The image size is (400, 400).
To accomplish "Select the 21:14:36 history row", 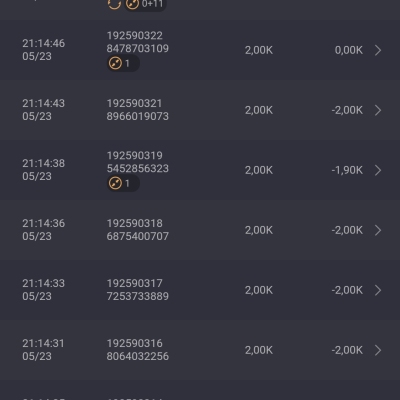I will click(x=200, y=230).
